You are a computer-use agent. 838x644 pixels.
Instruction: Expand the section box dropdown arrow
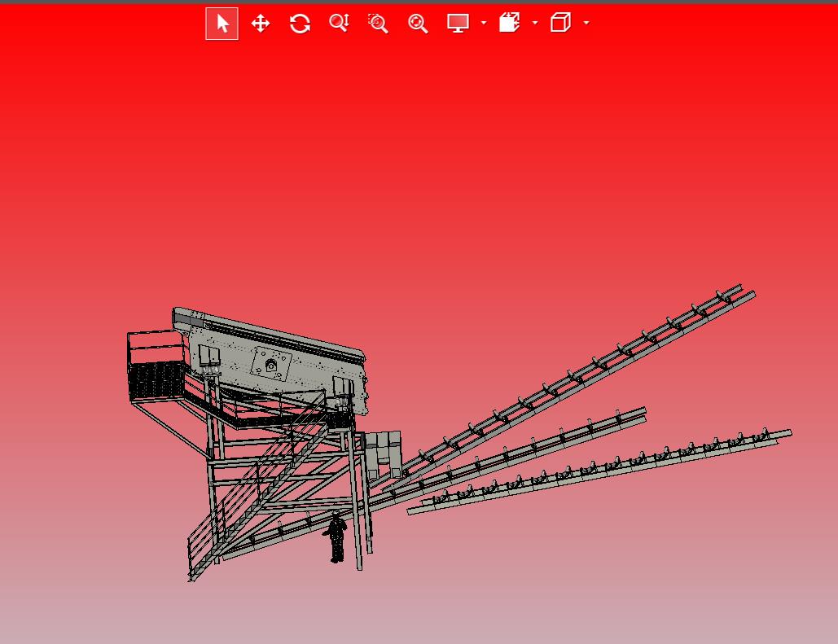(535, 23)
